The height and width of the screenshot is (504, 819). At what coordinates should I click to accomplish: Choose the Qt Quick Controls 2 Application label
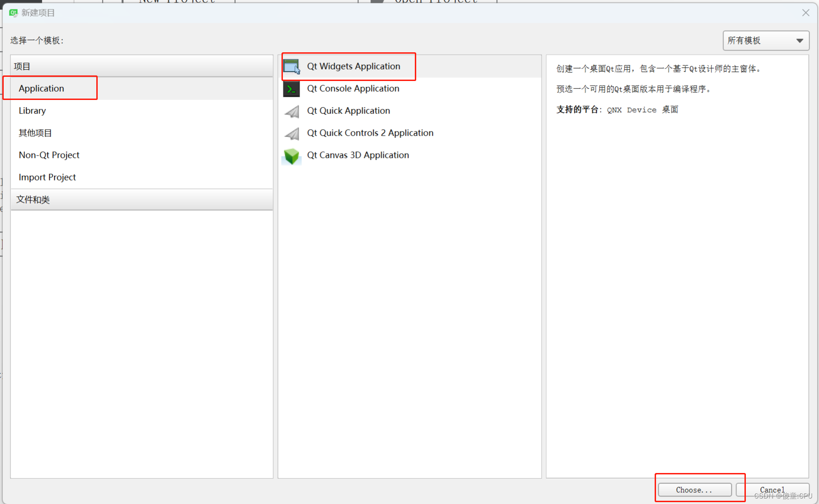tap(370, 133)
